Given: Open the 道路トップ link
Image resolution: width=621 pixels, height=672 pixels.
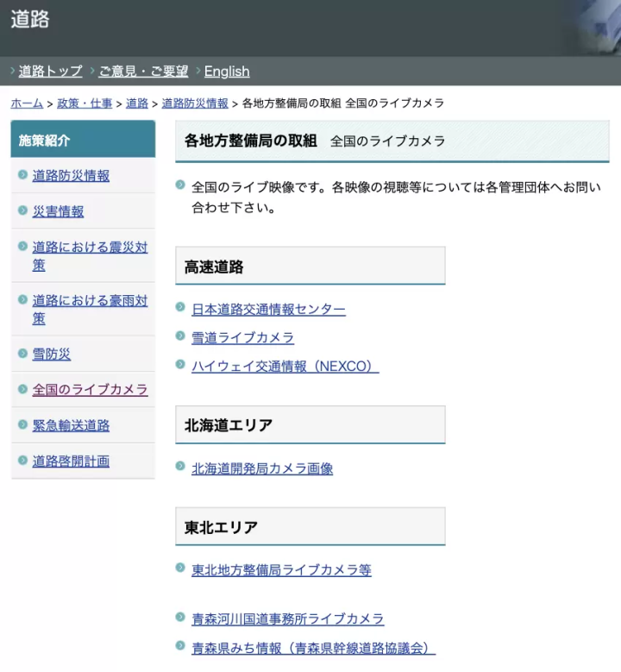Looking at the screenshot, I should click(x=51, y=71).
